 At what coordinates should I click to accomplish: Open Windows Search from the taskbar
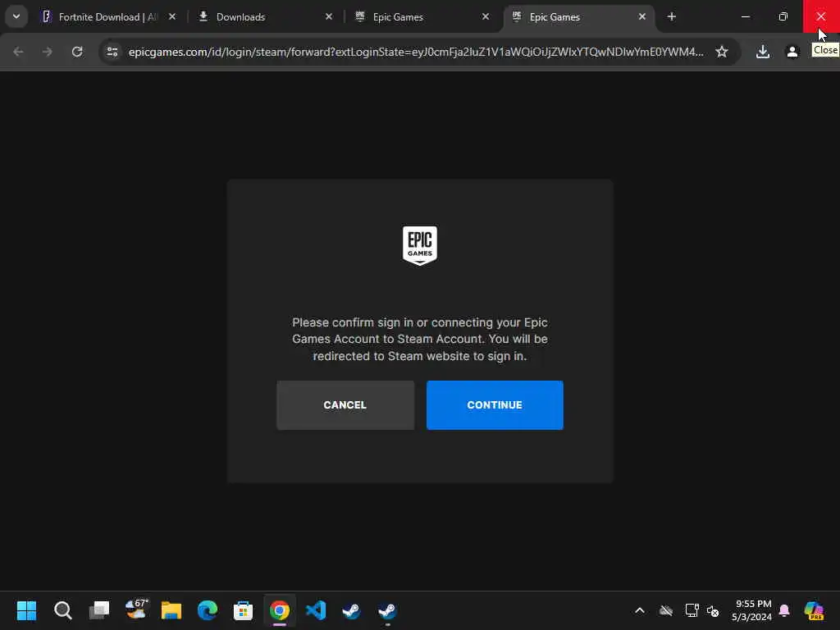[x=62, y=610]
